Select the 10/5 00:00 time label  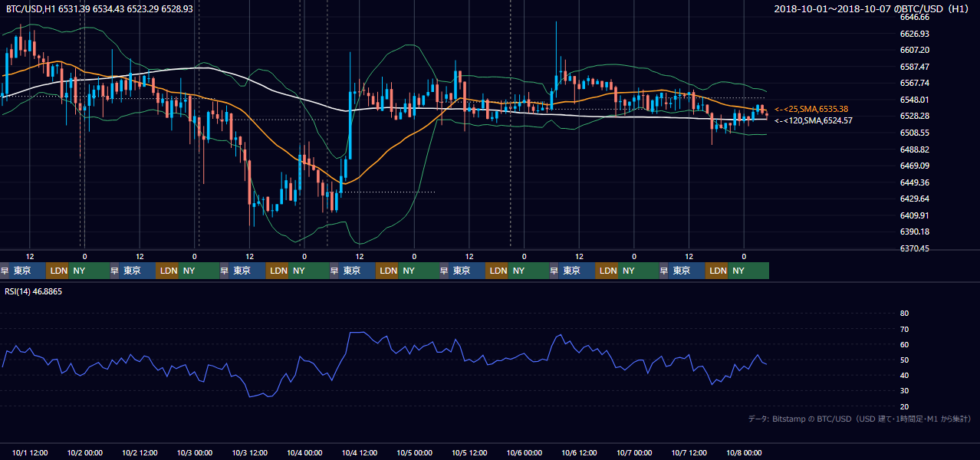(414, 452)
